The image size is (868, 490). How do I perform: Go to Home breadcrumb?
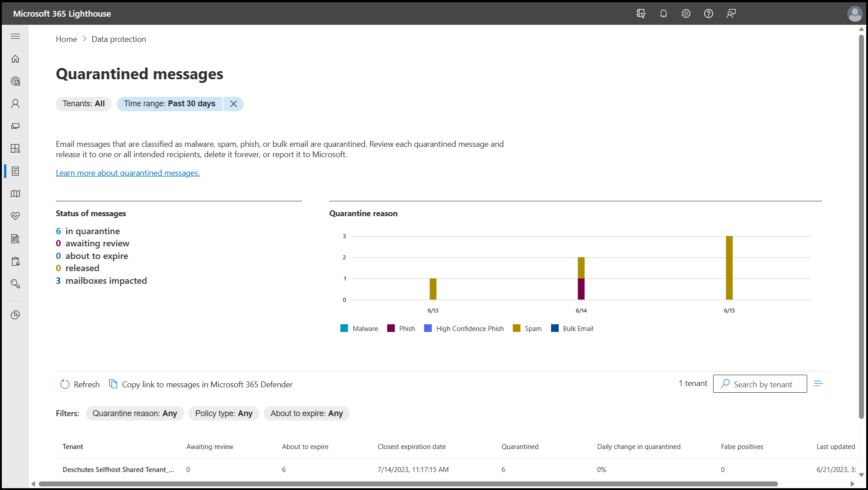pyautogui.click(x=66, y=39)
